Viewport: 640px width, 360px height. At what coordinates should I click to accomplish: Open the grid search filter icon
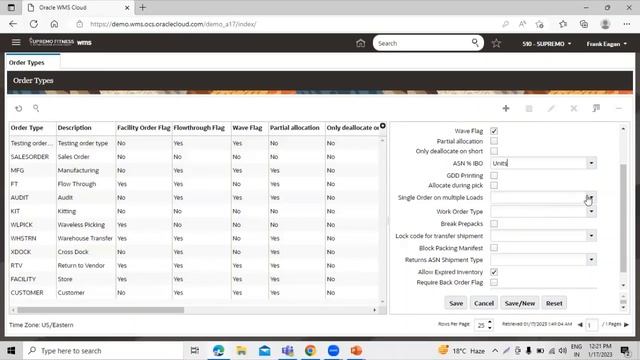[x=36, y=108]
